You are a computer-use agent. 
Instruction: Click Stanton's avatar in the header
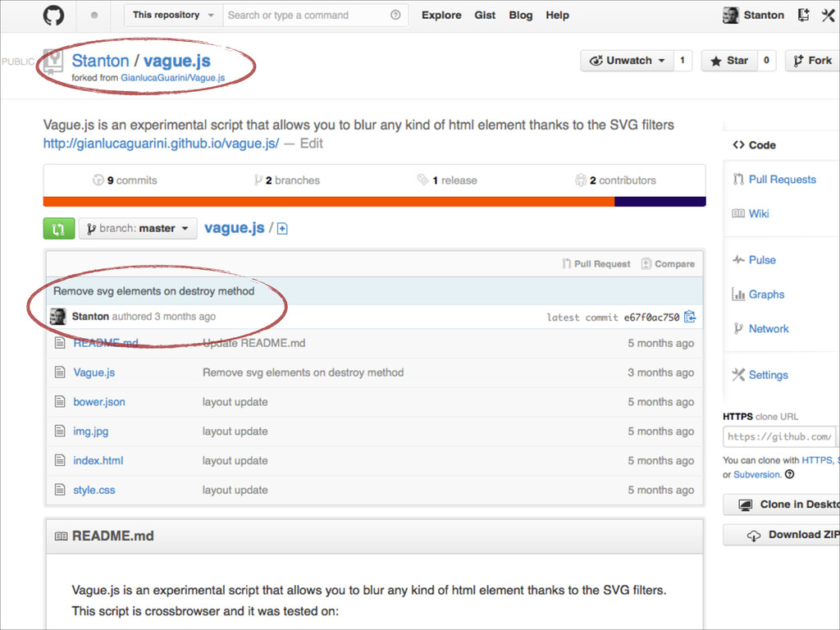pyautogui.click(x=731, y=15)
